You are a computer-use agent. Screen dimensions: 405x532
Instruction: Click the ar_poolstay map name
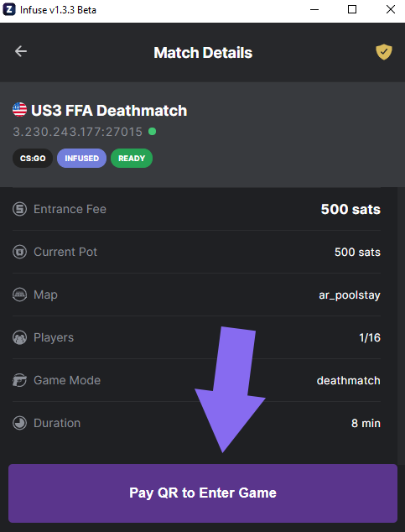pyautogui.click(x=350, y=295)
